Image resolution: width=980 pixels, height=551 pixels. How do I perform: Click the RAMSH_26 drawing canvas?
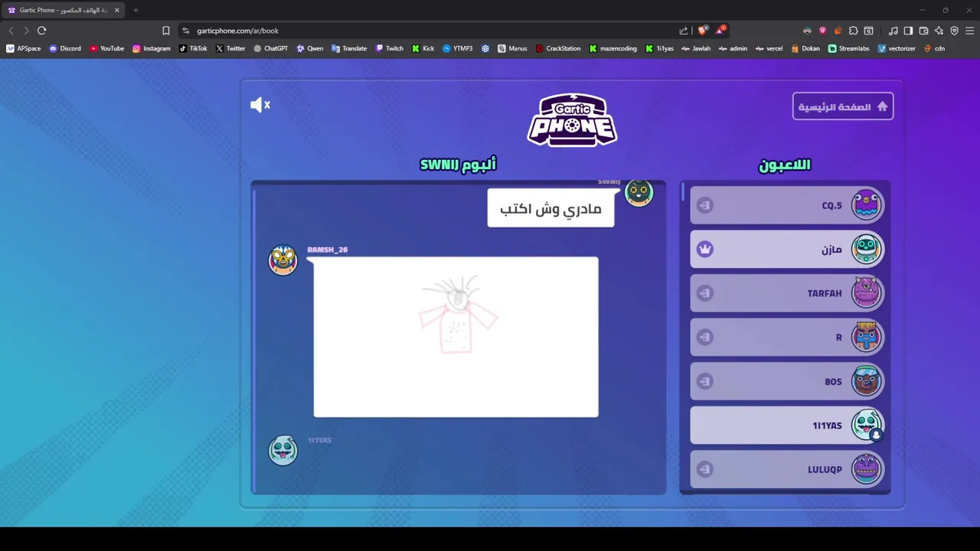[x=456, y=337]
